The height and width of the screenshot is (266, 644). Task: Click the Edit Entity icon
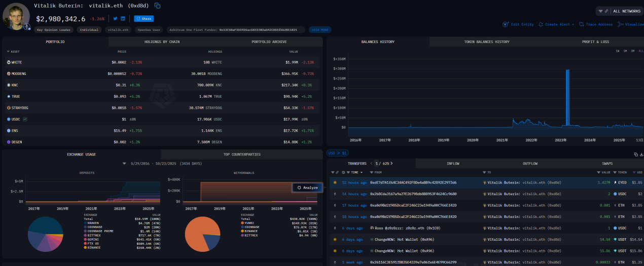click(505, 24)
